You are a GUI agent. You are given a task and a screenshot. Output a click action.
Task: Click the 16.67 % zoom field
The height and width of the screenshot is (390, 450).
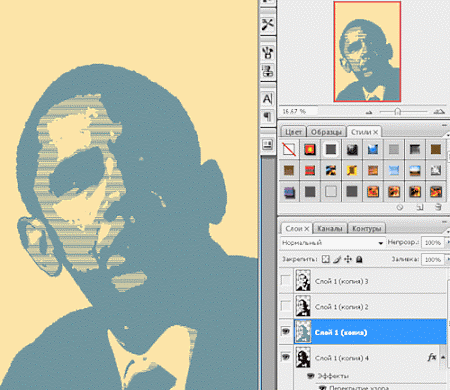pos(298,111)
